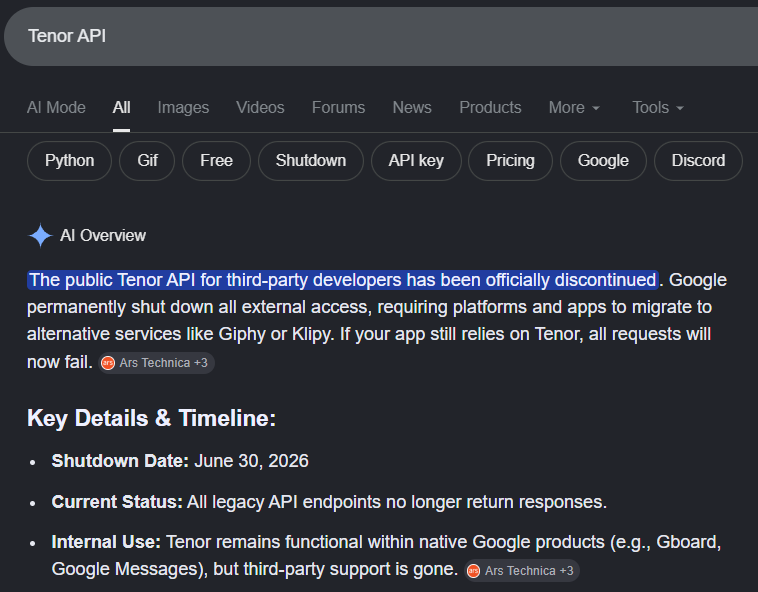Viewport: 758px width, 592px height.
Task: Select the Gif filter chip
Action: pyautogui.click(x=147, y=161)
